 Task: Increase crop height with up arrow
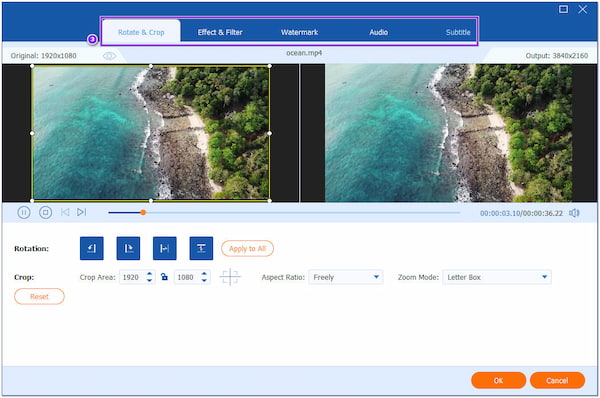pyautogui.click(x=204, y=274)
